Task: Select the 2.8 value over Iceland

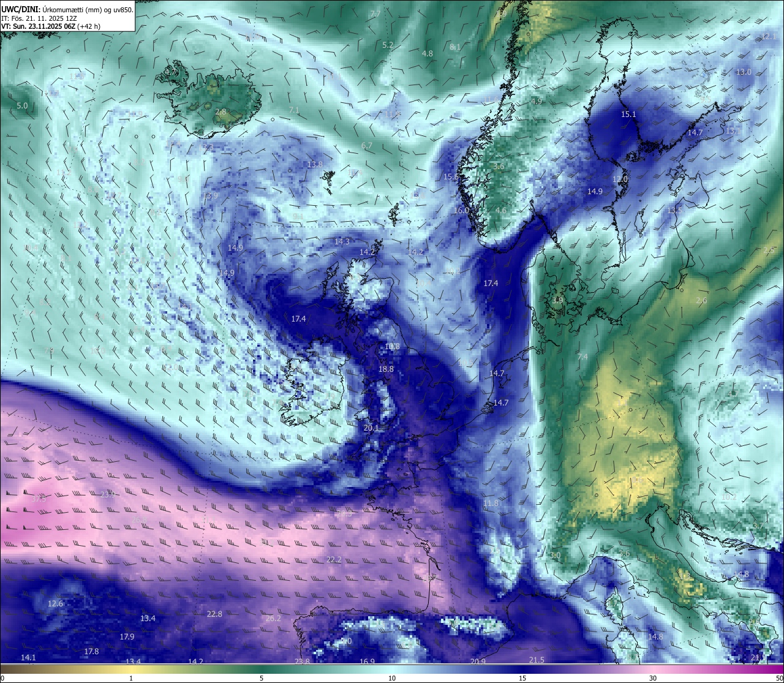Action: pyautogui.click(x=221, y=112)
